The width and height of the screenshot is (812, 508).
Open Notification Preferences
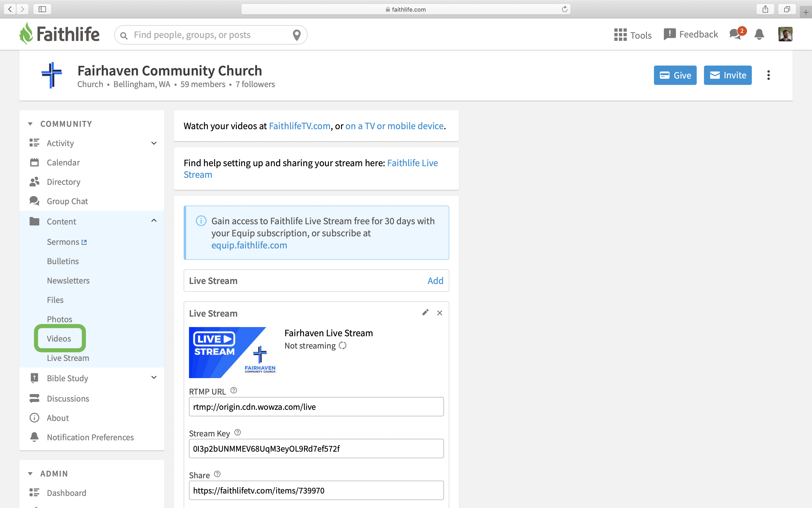point(90,437)
